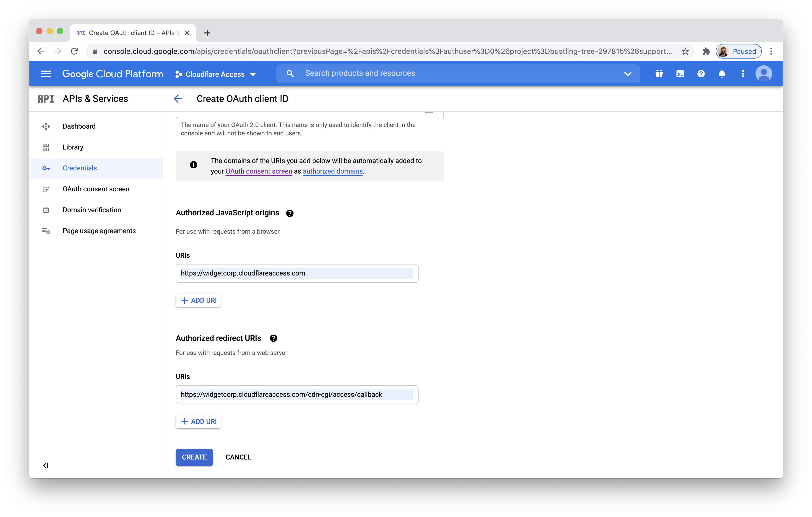Show help for Authorized JavaScript origins
This screenshot has width=812, height=517.
[290, 213]
